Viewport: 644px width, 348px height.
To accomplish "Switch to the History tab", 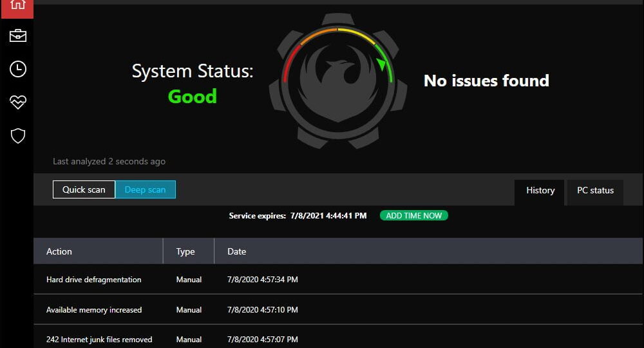I will [x=540, y=191].
